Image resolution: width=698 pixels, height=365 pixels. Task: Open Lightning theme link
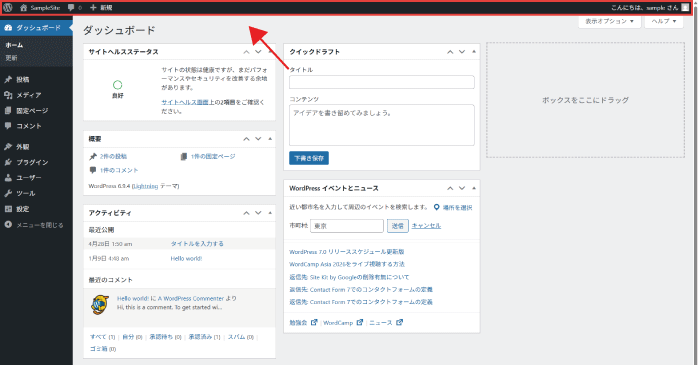[146, 187]
